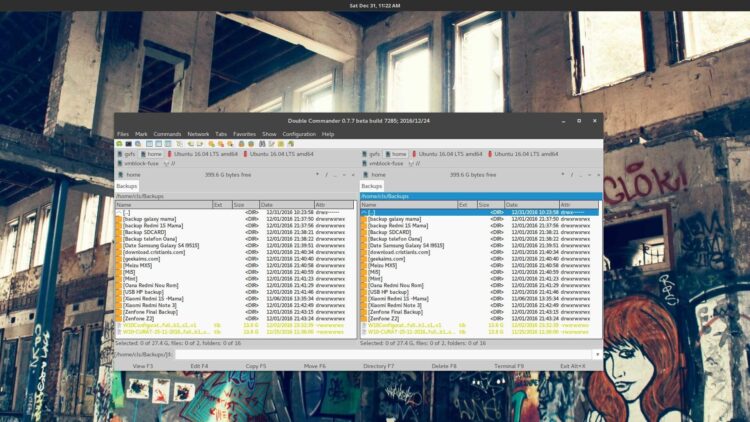Expand the command line history dropdown
Image resolution: width=750 pixels, height=422 pixels.
598,354
